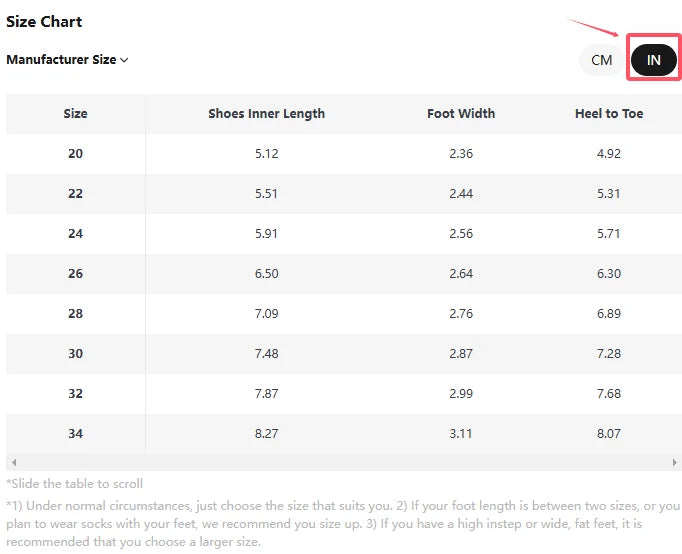Switch size units to CM
This screenshot has width=682, height=554.
click(x=601, y=60)
